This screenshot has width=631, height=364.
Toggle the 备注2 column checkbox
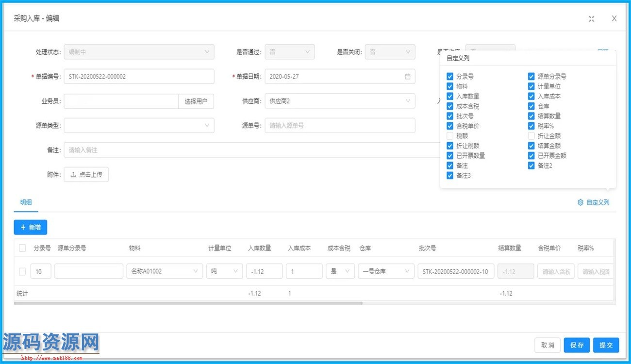[531, 165]
